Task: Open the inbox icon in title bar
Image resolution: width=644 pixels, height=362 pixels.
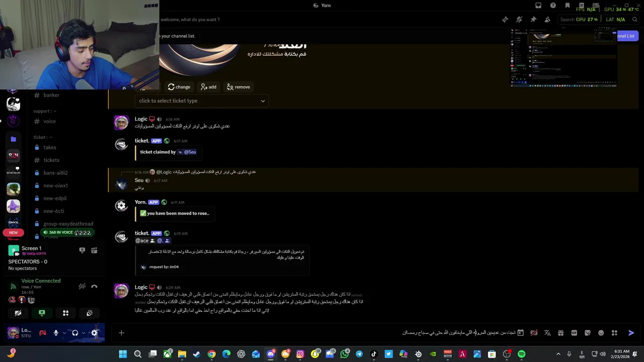Action: point(538,6)
